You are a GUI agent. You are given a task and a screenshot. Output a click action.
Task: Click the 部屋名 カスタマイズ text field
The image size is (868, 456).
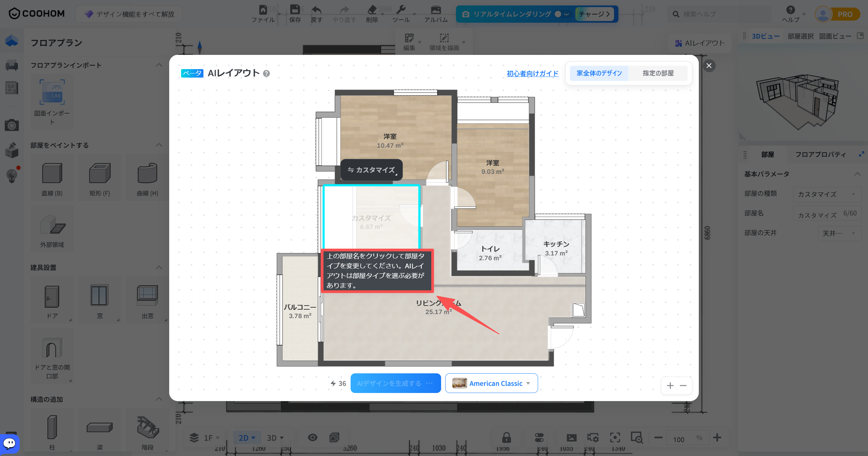(827, 213)
